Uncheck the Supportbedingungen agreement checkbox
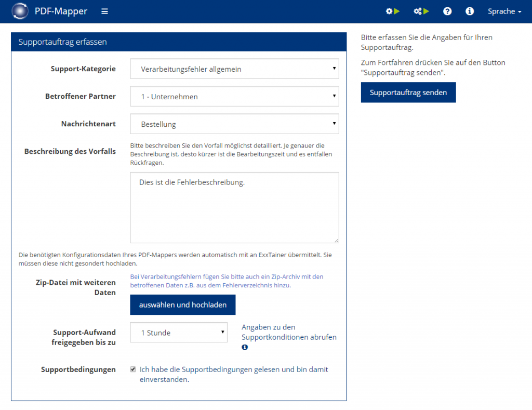The height and width of the screenshot is (410, 532). pyautogui.click(x=133, y=369)
